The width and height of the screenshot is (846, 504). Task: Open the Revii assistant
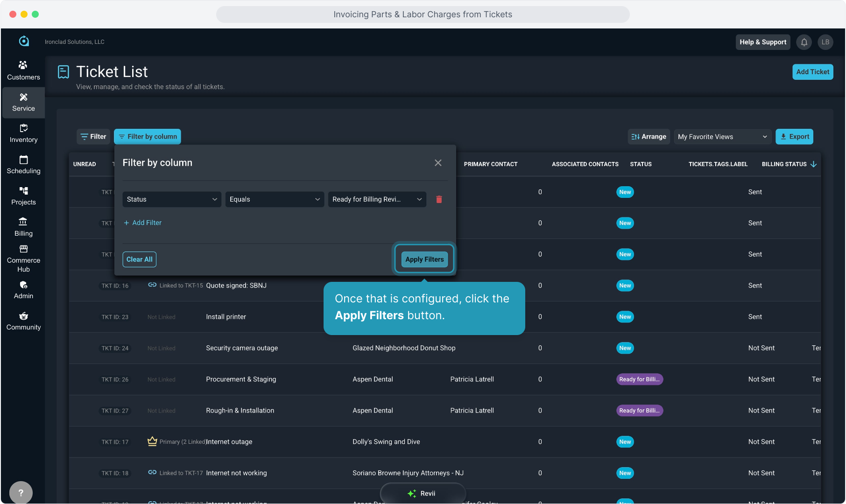pos(423,493)
